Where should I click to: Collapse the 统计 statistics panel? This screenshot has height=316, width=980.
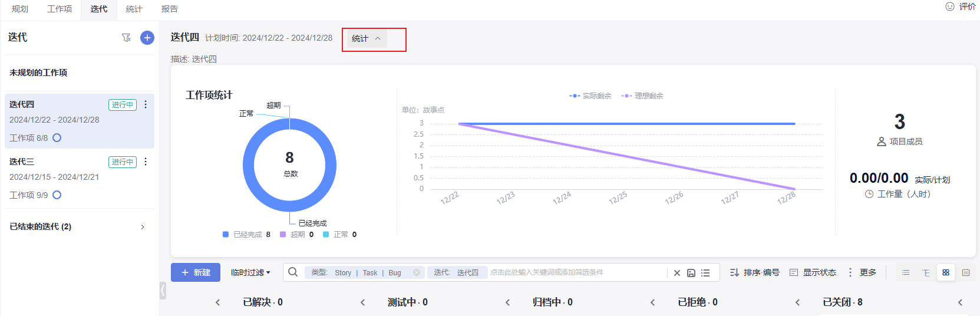point(366,38)
